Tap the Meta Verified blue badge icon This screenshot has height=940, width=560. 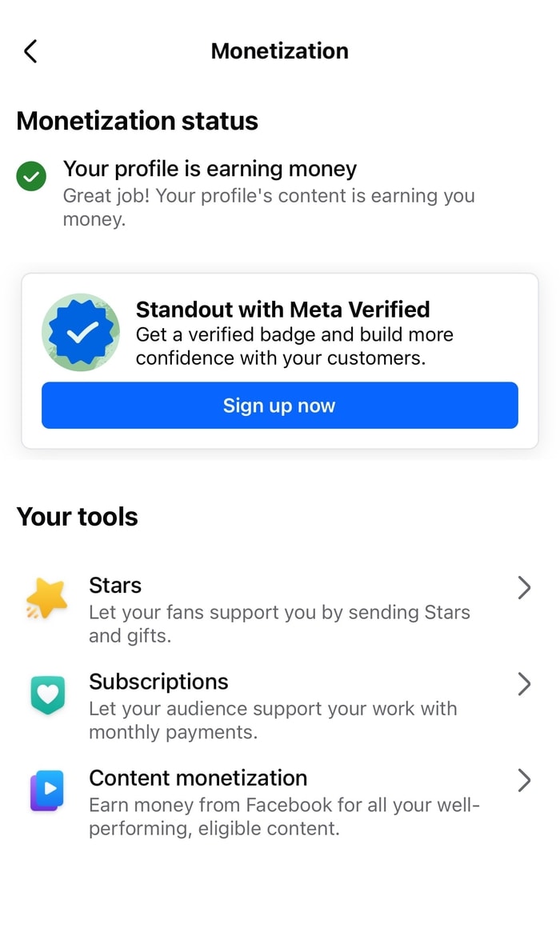click(x=81, y=333)
